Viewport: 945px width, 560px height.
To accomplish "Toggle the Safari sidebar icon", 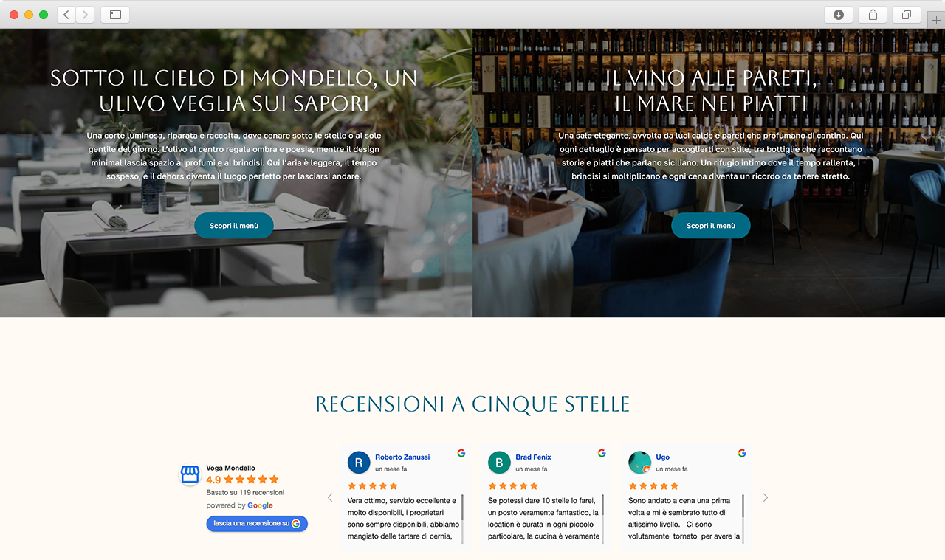I will coord(115,15).
